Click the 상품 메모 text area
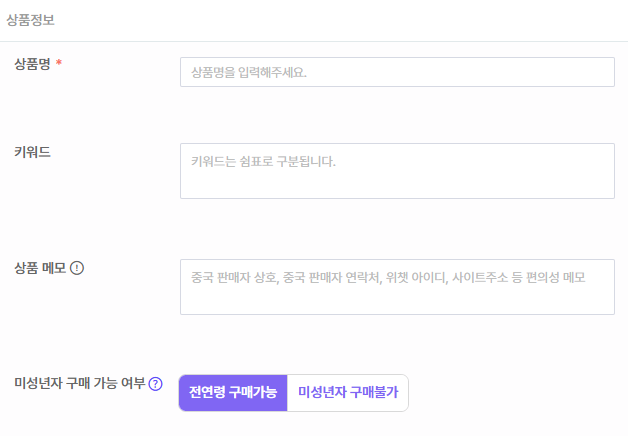The height and width of the screenshot is (436, 628). click(x=397, y=287)
